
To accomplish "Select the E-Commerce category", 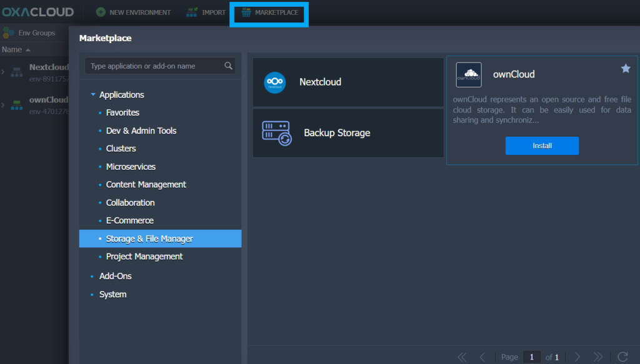I will (x=130, y=220).
